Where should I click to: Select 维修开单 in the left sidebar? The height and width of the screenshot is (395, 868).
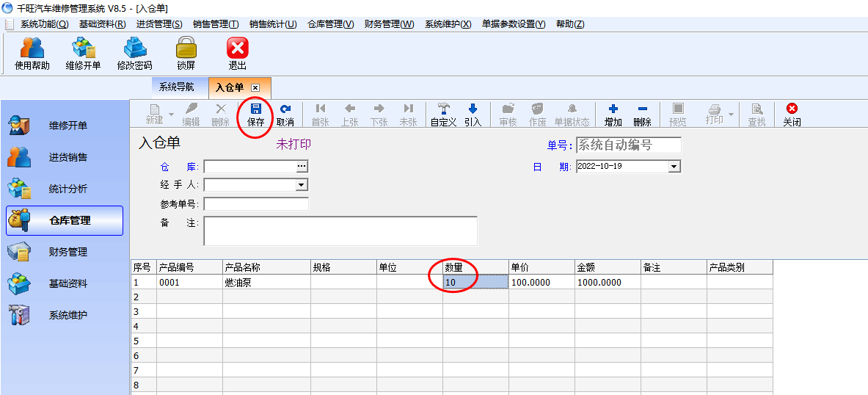coord(65,126)
